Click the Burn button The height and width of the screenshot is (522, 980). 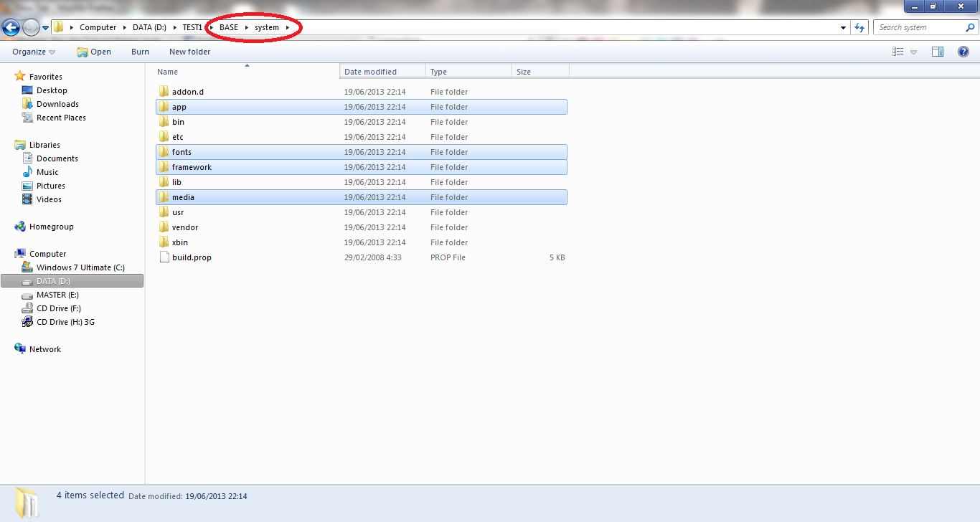(x=141, y=52)
